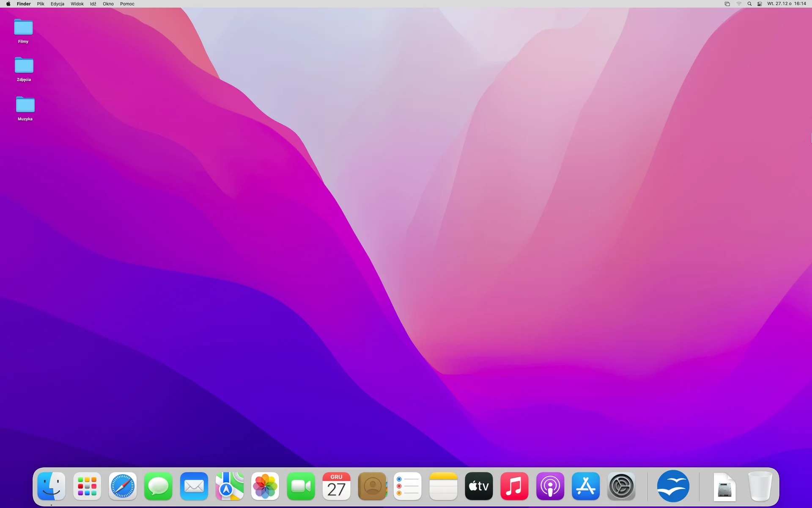
Task: Open the Plik menu
Action: click(41, 4)
